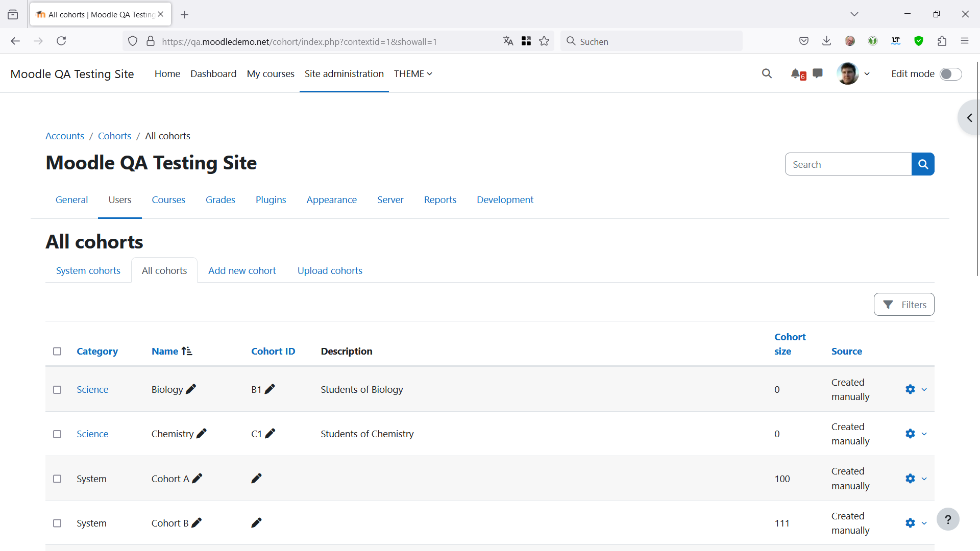Edit the Cohort A name pencil
Image resolution: width=980 pixels, height=551 pixels.
coord(197,479)
